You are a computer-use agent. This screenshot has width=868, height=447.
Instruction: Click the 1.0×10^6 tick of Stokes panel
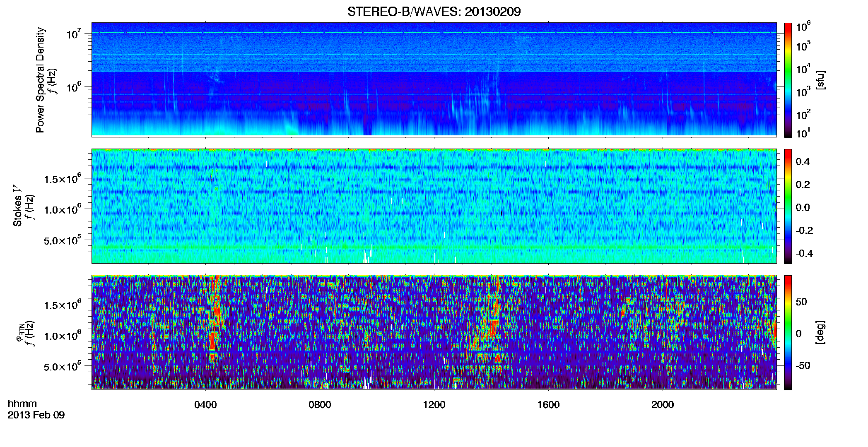point(62,209)
